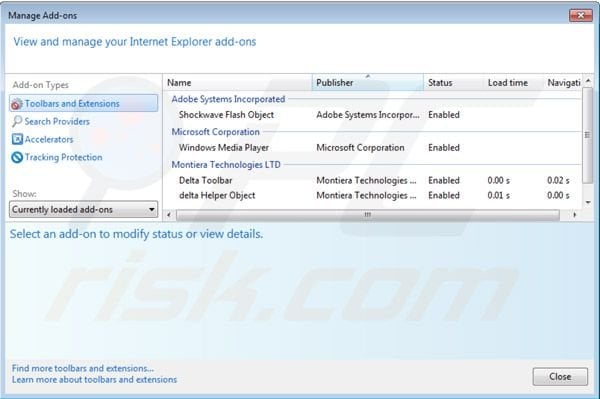Close Manage Add-ons window with X

click(581, 15)
